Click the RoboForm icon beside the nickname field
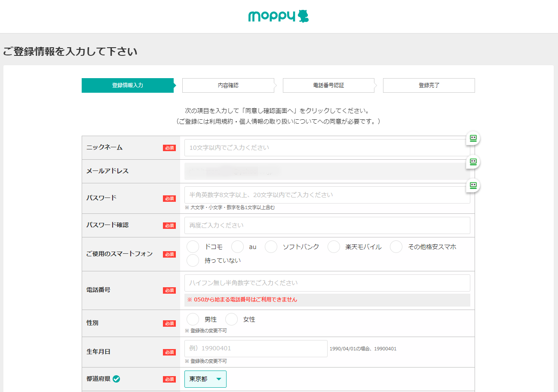Viewport: 558px width, 392px height. (473, 138)
